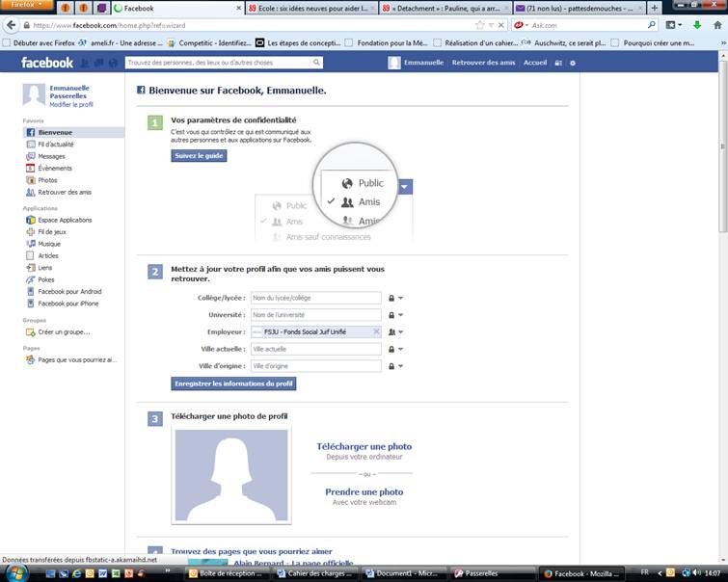Switch to the Facebook tab

click(177, 8)
